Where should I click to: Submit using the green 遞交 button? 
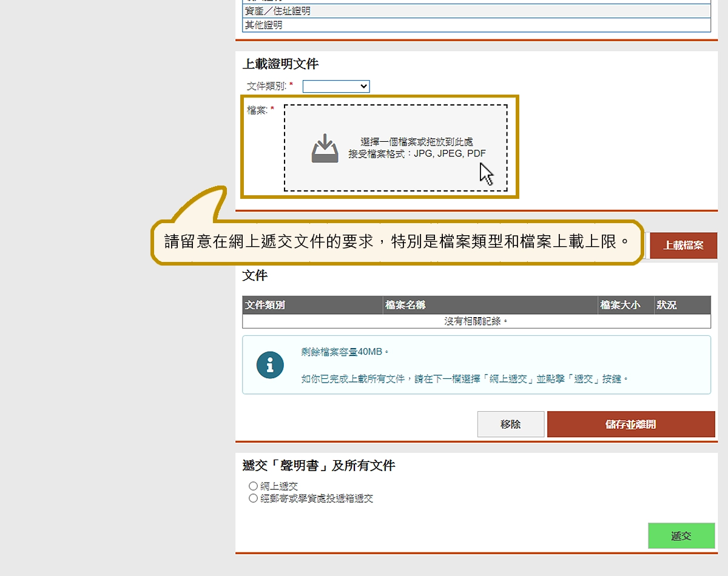[681, 536]
